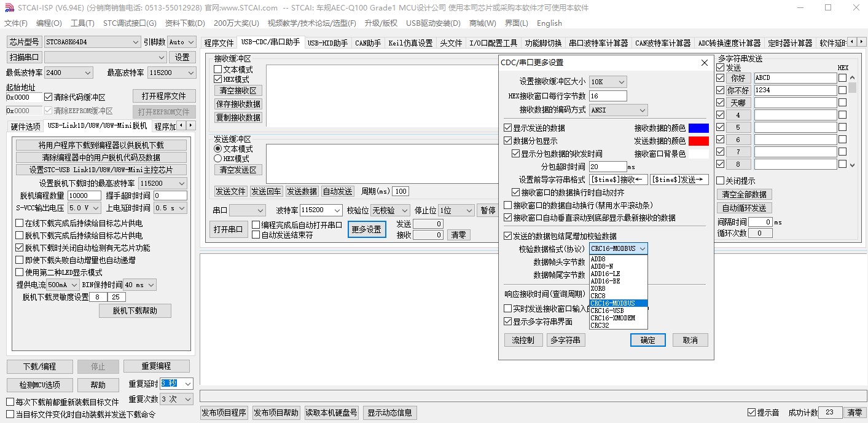Switch to 串口波特率计算器 tab
This screenshot has width=868, height=423.
[x=598, y=43]
